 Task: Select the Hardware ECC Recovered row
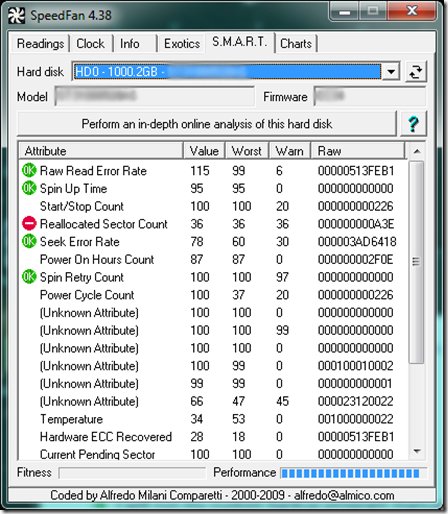pos(213,436)
